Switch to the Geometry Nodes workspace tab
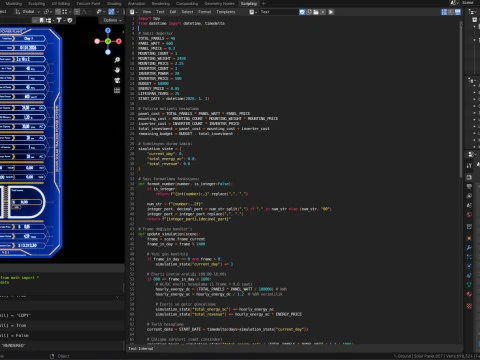The image size is (480, 360). pos(220,3)
